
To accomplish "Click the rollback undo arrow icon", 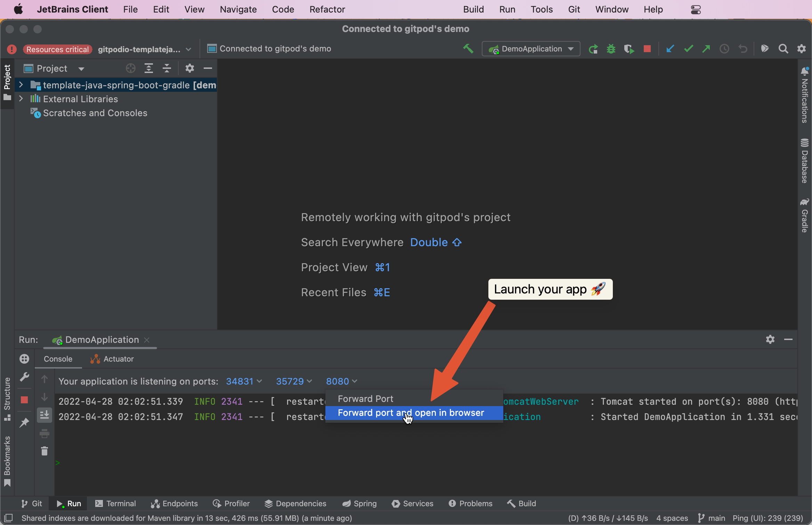I will coord(742,49).
